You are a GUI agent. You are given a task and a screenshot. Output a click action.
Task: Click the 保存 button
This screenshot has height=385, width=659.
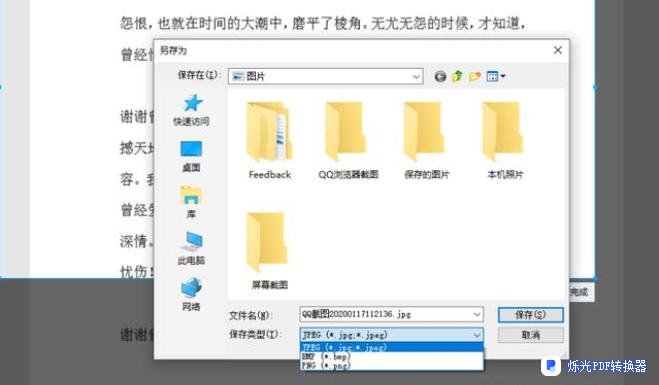coord(530,315)
